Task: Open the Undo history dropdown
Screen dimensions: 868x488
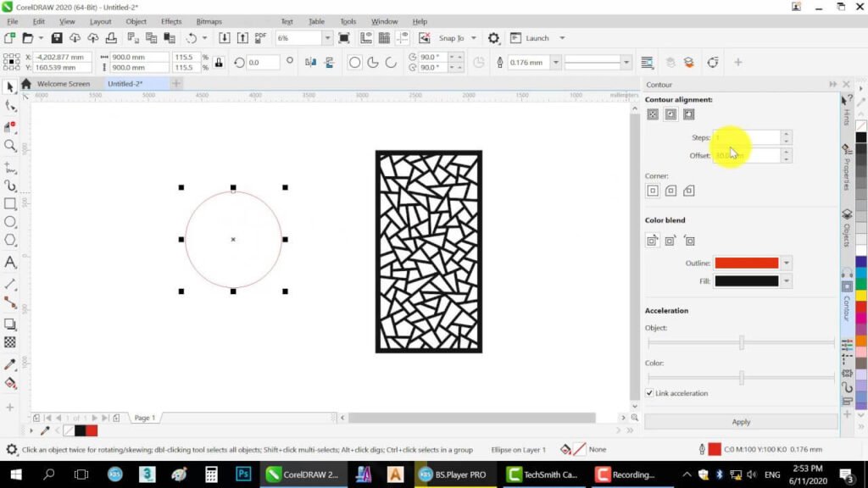Action: tap(204, 38)
